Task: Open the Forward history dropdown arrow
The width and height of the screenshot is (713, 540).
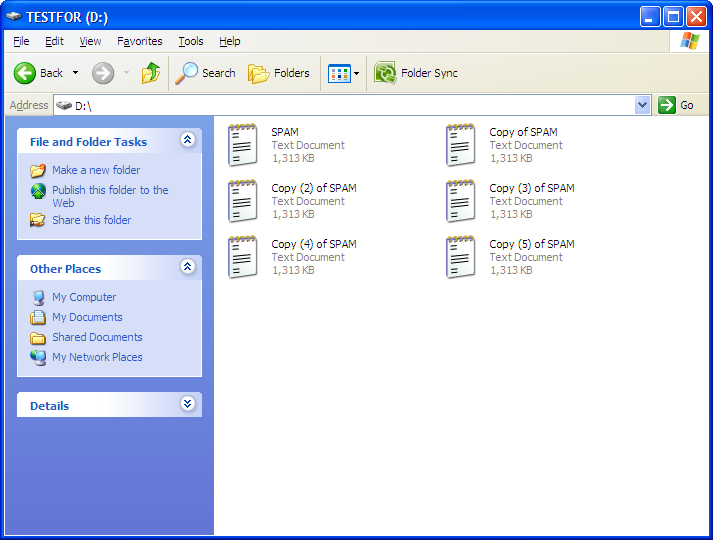Action: click(x=127, y=73)
